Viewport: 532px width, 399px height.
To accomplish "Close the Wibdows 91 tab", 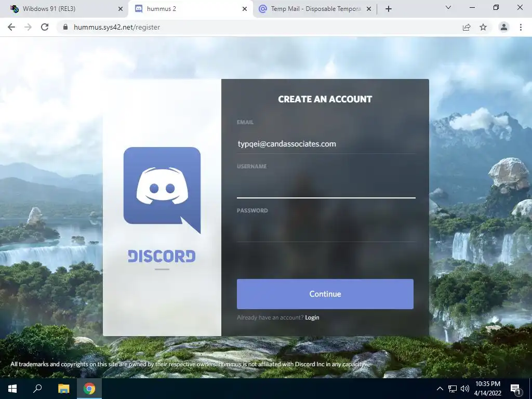I will pos(120,9).
